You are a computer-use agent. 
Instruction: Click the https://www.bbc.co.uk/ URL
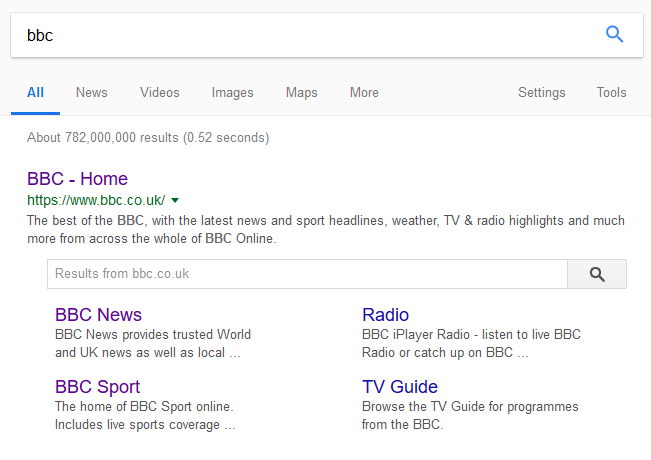[x=96, y=200]
